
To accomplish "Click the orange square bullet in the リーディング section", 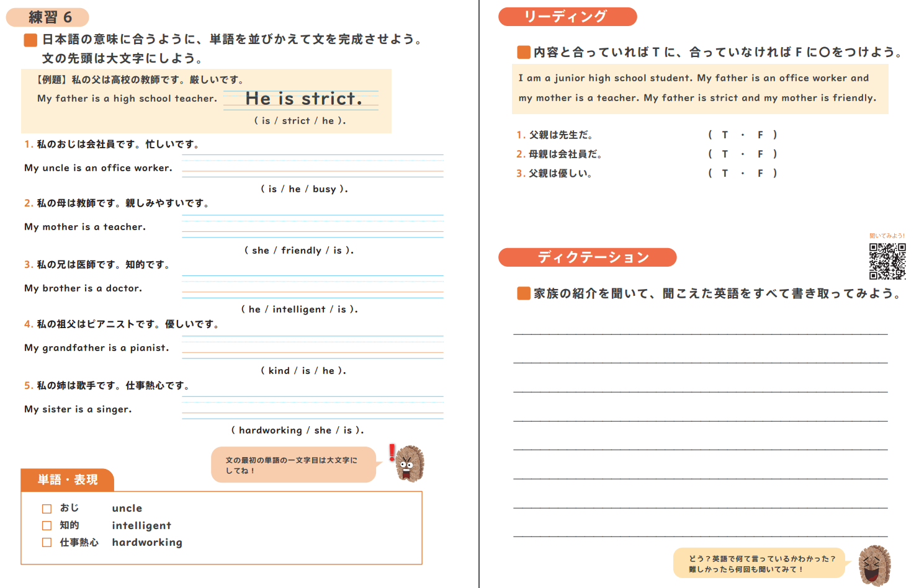I will pyautogui.click(x=524, y=52).
